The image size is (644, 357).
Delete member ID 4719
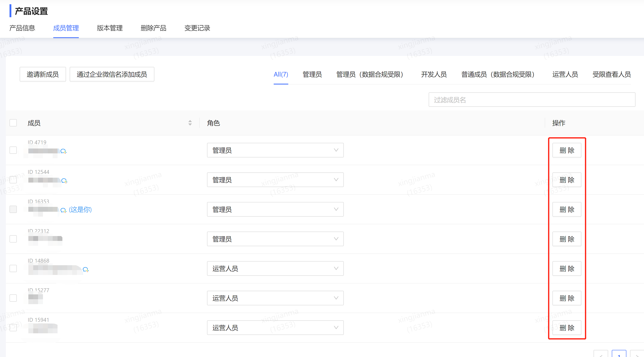pyautogui.click(x=567, y=150)
